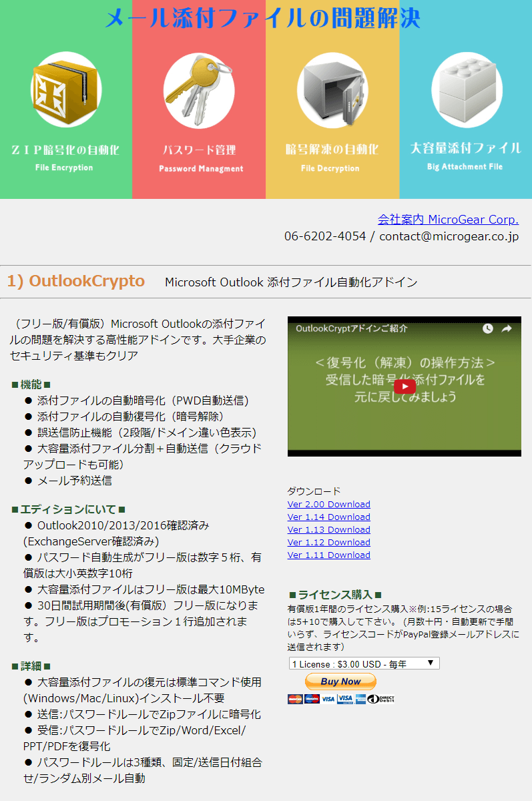Click the OutlookCrypto section heading
The image size is (532, 801).
pos(75,281)
